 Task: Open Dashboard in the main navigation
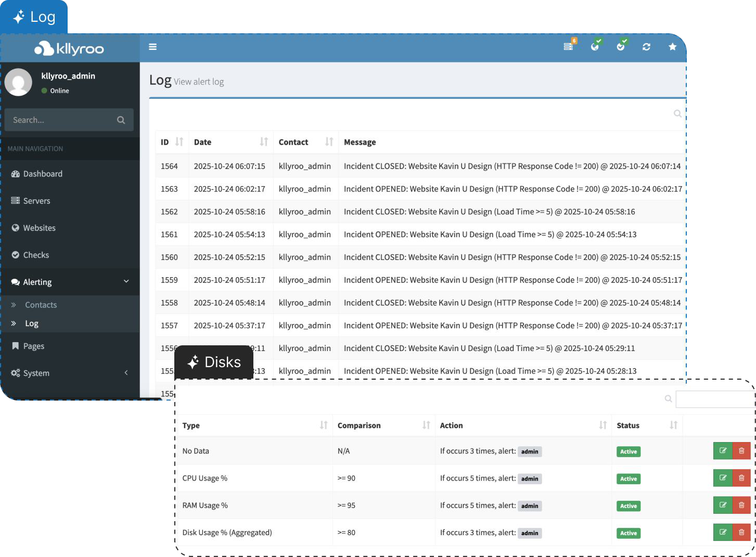(70, 174)
